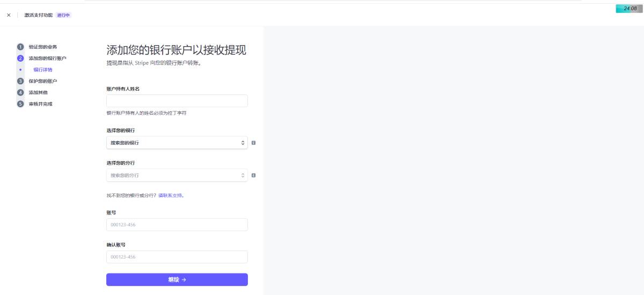This screenshot has height=295, width=644.
Task: Click step 2 circle icon in sidebar
Action: pos(20,58)
